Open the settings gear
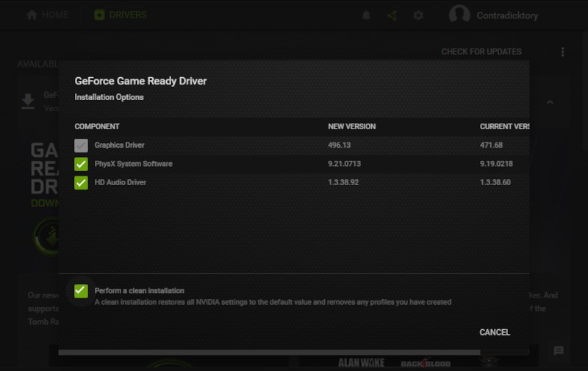 pyautogui.click(x=418, y=15)
